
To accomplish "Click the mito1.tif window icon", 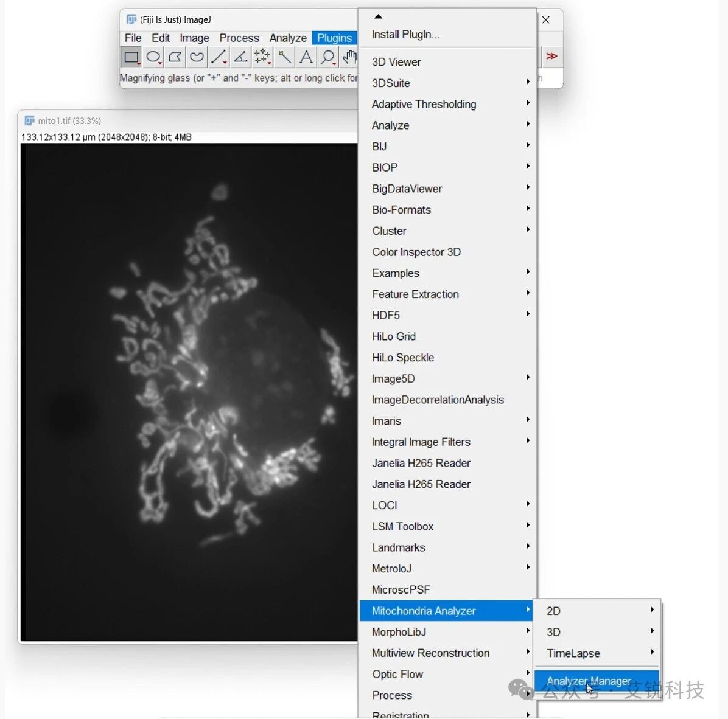I will (29, 120).
